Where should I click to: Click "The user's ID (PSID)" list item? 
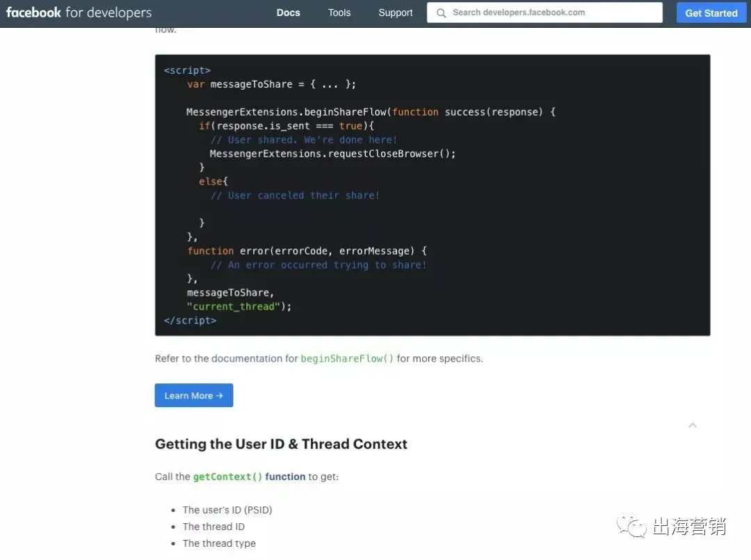tap(227, 510)
